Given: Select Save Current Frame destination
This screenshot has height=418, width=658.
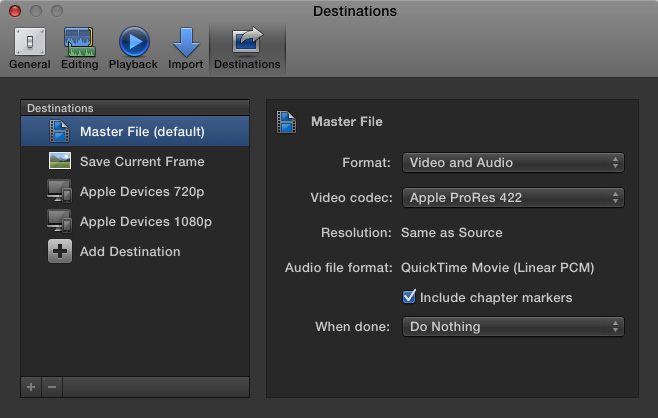Looking at the screenshot, I should 135,161.
